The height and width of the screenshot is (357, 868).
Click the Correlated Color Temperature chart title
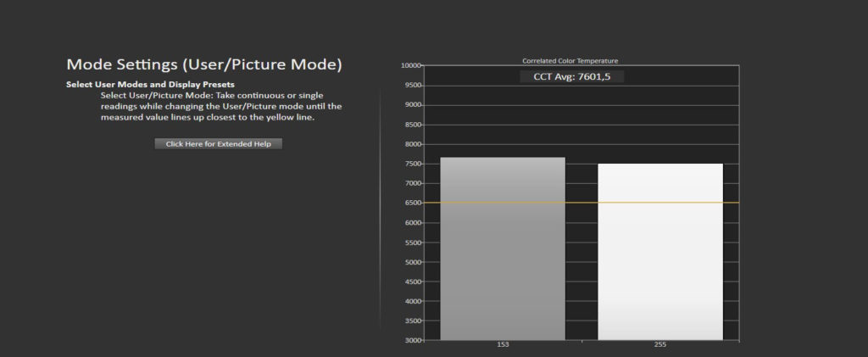pos(570,61)
